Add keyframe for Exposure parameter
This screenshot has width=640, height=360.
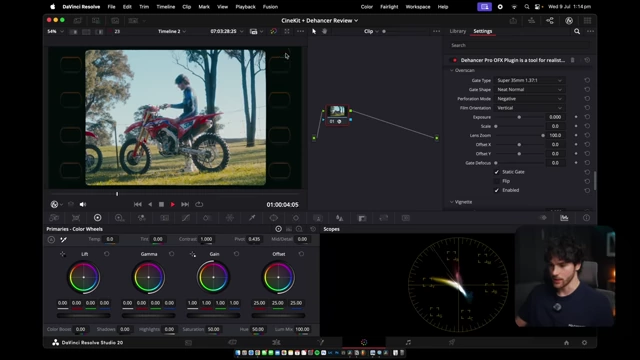click(x=576, y=117)
